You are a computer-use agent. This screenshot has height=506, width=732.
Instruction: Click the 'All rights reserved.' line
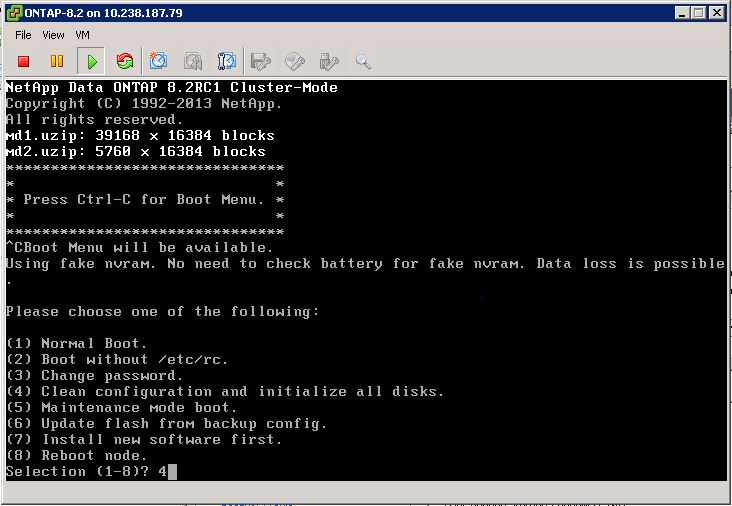point(94,119)
